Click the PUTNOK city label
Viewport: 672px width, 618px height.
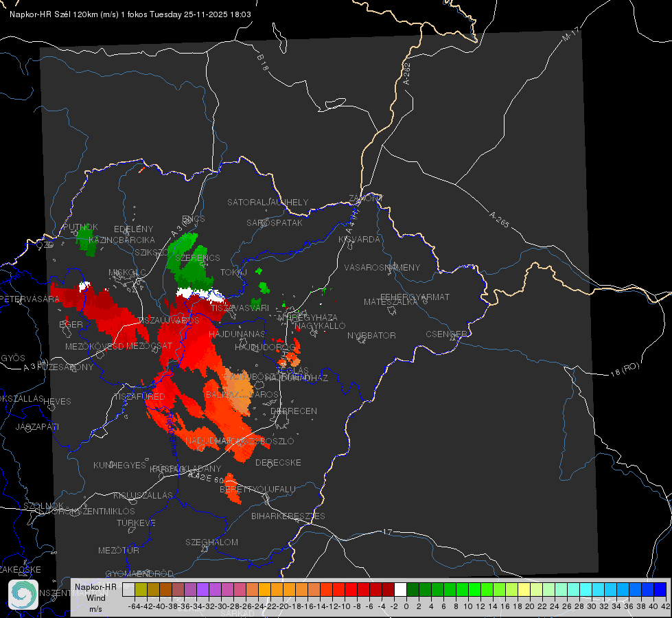coord(80,227)
